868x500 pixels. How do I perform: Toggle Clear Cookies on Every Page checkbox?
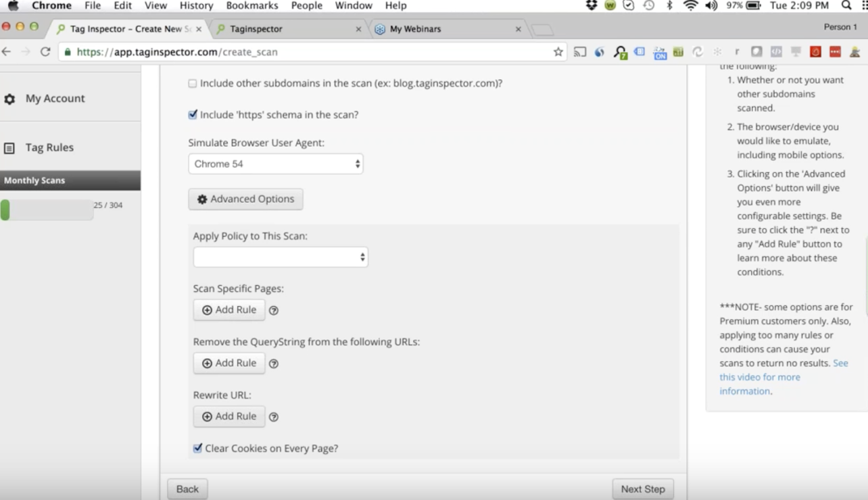(197, 448)
